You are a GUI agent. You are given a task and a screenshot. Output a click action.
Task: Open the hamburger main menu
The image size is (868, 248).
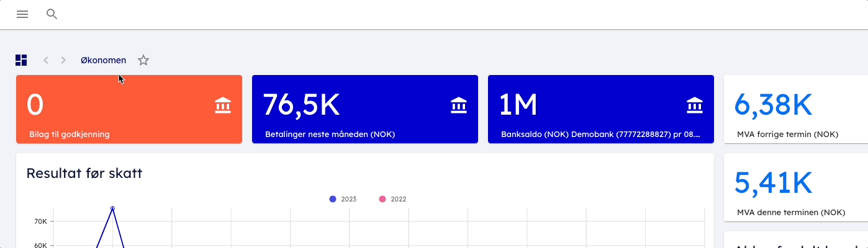22,14
